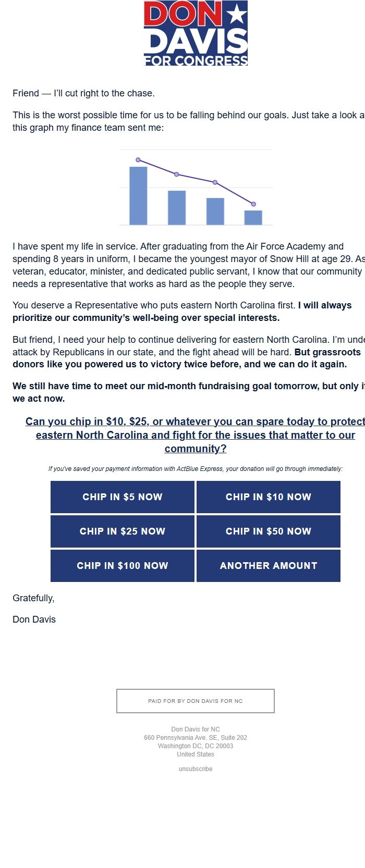Chip in $25 now

122,531
